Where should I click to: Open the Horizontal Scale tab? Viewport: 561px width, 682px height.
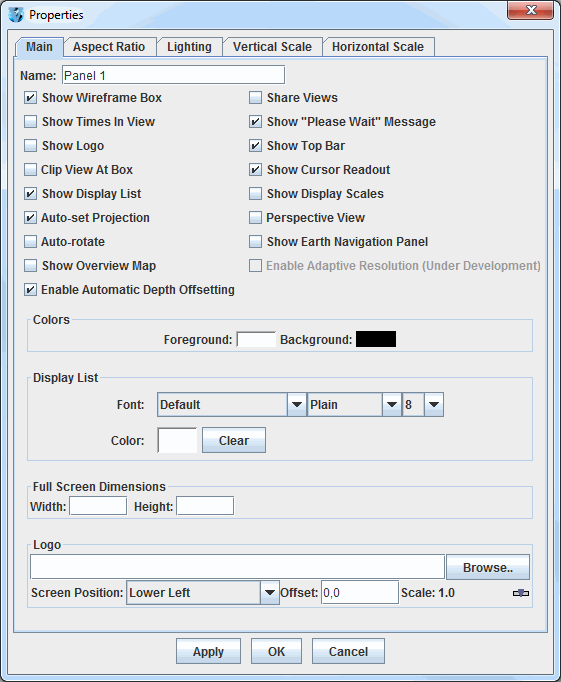coord(378,47)
